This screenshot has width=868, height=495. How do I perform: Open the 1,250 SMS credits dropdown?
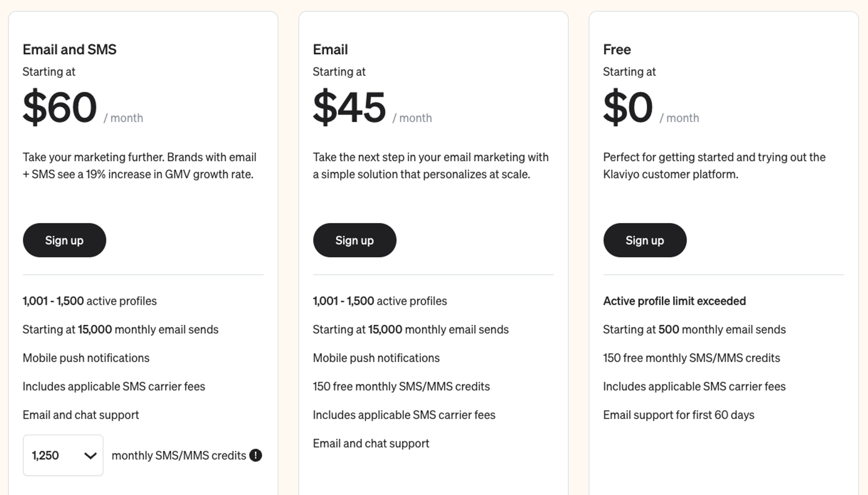(x=63, y=455)
